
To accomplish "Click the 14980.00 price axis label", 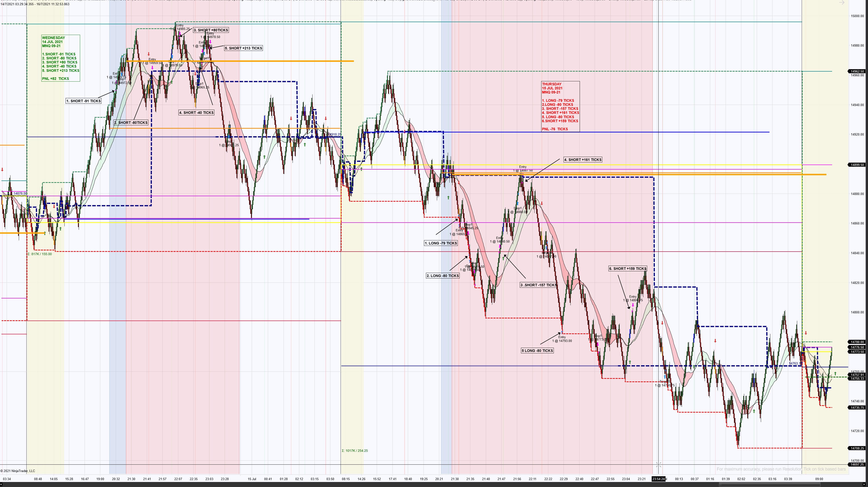I will (857, 45).
